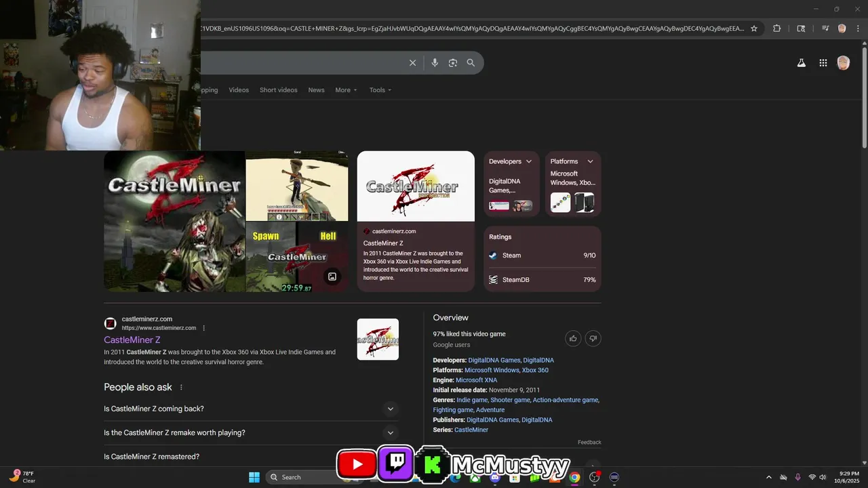Open the CastleMiner series link
The width and height of the screenshot is (868, 488).
(x=471, y=430)
